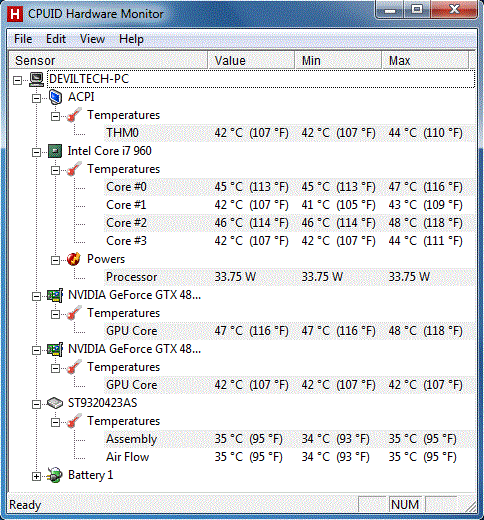This screenshot has height=520, width=484.
Task: Click Processor value 33.75 W
Action: click(235, 277)
